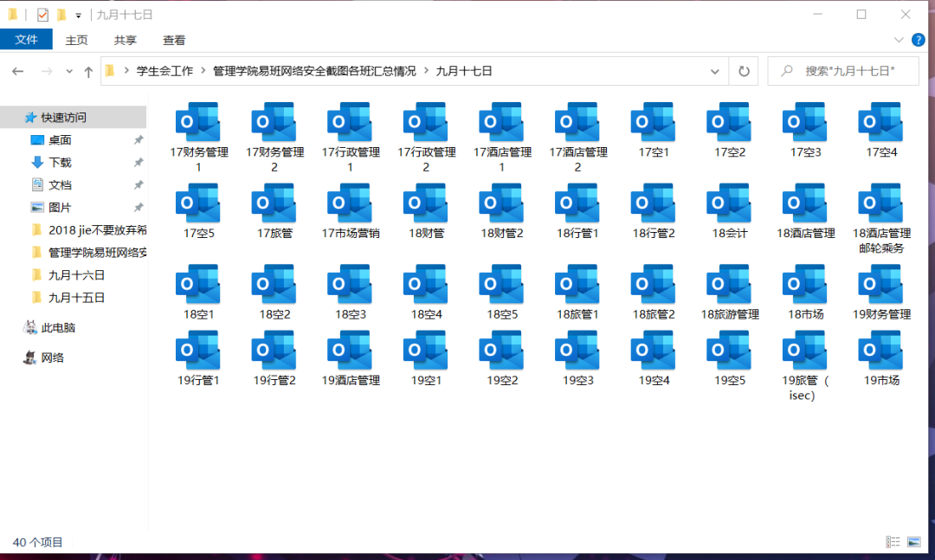Viewport: 935px width, 560px height.
Task: Select the 18会计 Outlook file icon
Action: pos(729,203)
